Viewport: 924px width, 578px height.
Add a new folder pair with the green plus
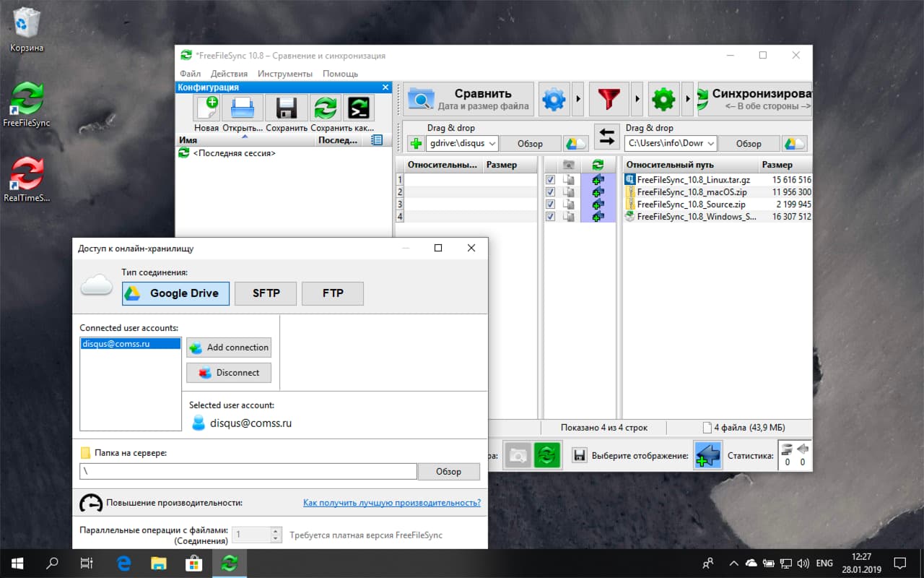tap(415, 143)
